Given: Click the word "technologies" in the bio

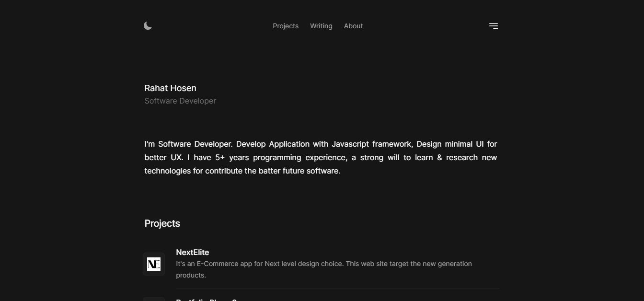Looking at the screenshot, I should 167,171.
